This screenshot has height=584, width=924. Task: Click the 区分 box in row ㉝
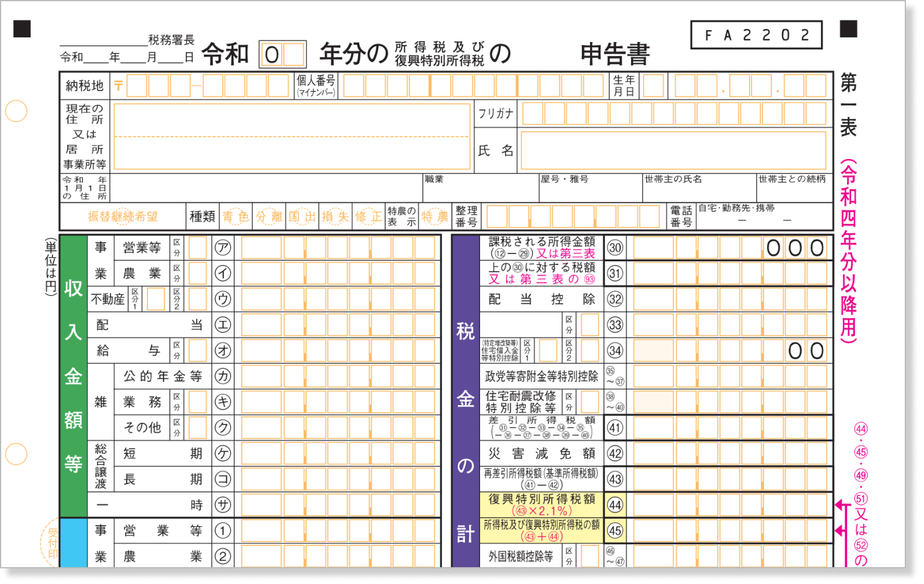(x=590, y=325)
